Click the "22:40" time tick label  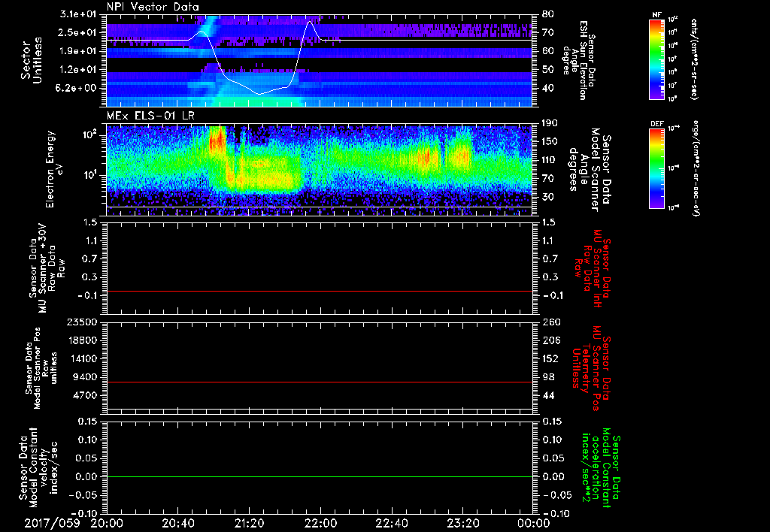pyautogui.click(x=391, y=523)
